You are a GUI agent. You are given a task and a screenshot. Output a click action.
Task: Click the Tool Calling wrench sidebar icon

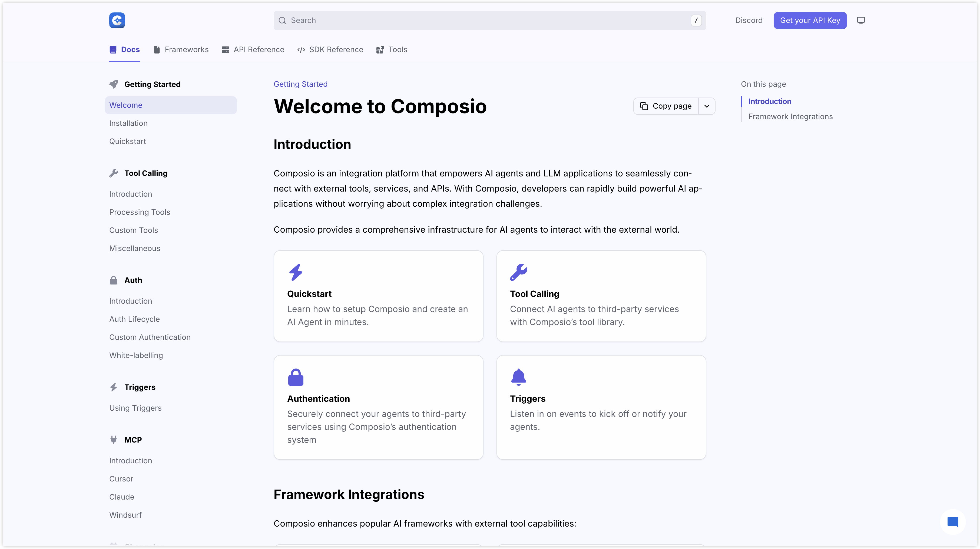pyautogui.click(x=114, y=173)
